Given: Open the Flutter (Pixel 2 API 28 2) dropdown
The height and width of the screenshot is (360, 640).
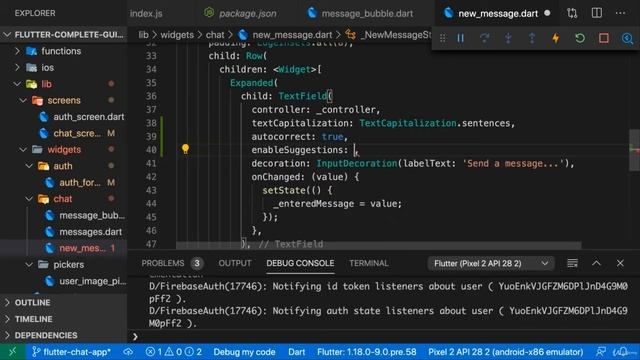Looking at the screenshot, I should click(491, 263).
